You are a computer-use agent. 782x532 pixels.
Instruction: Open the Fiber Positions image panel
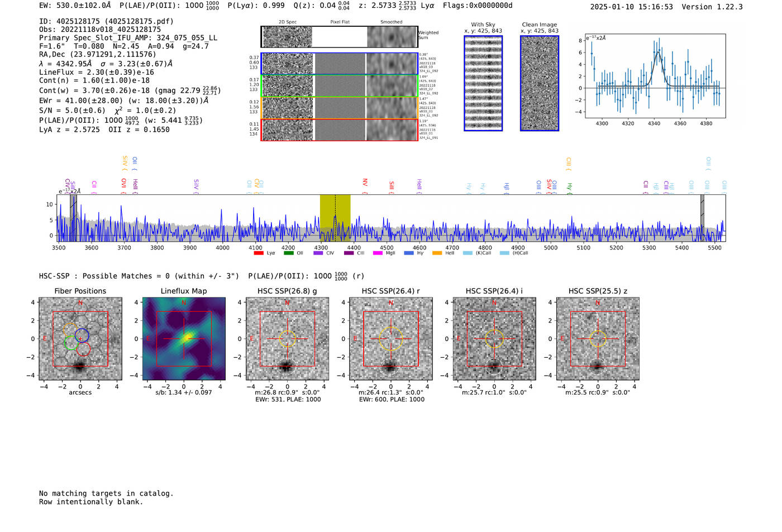(x=80, y=339)
